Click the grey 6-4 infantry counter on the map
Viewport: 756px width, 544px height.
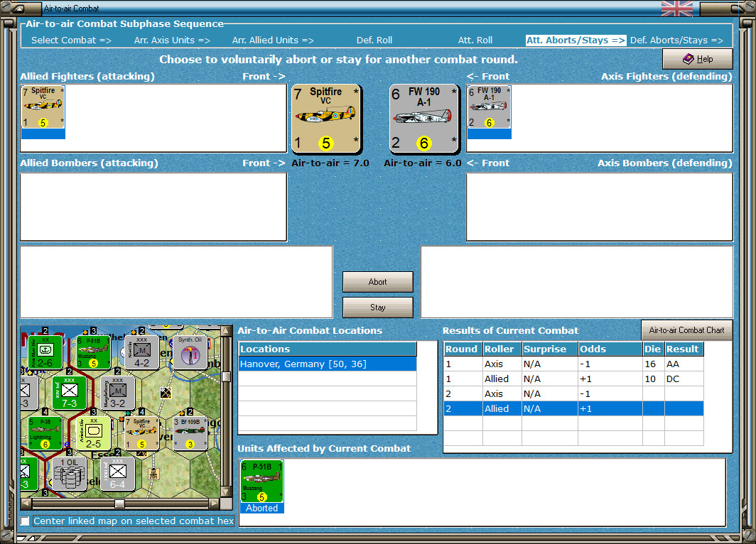117,474
